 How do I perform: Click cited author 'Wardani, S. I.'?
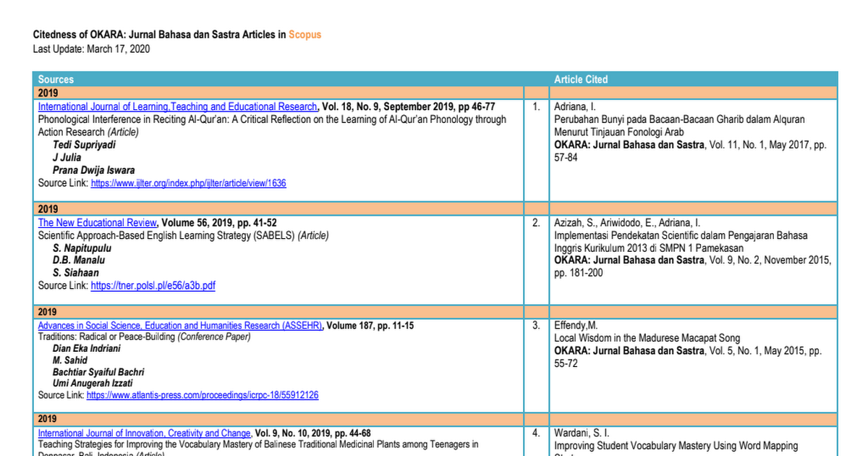tap(582, 433)
